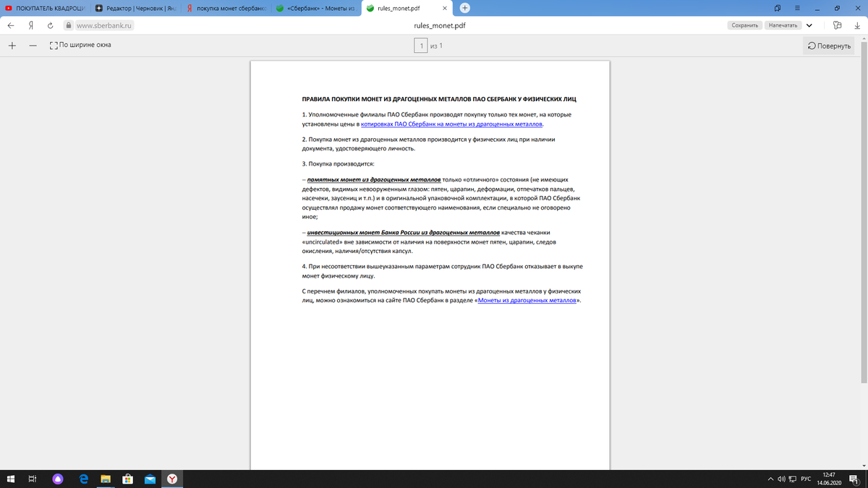The image size is (868, 488).
Task: Edit the page number field showing 1
Action: pyautogui.click(x=420, y=45)
